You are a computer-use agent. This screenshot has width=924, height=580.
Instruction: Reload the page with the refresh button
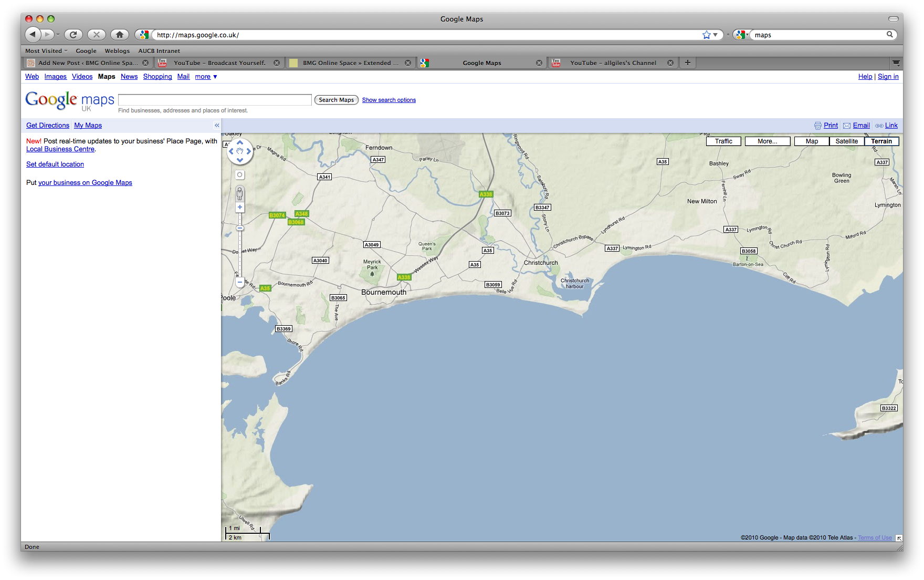tap(73, 35)
